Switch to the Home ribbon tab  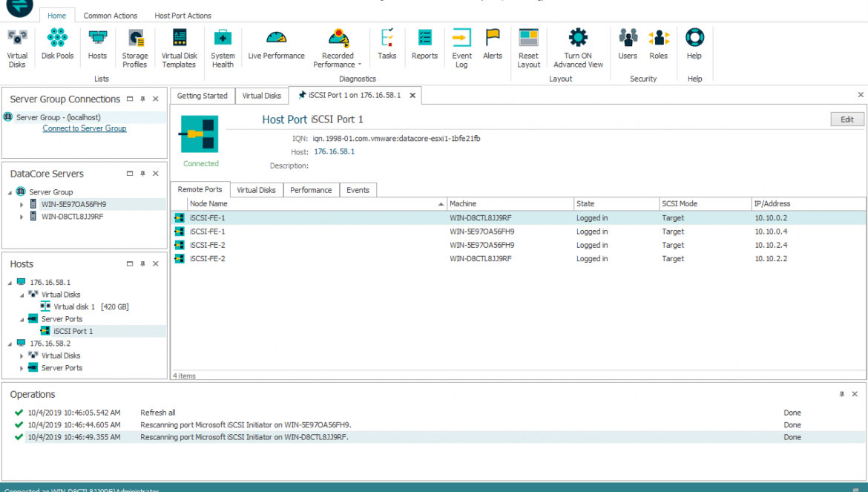pos(56,16)
